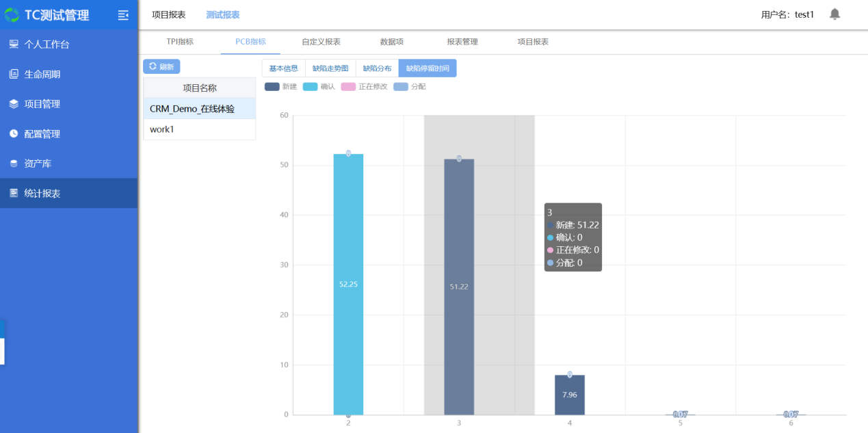Open 个人工作台 from the sidebar
The height and width of the screenshot is (433, 868).
click(x=47, y=44)
